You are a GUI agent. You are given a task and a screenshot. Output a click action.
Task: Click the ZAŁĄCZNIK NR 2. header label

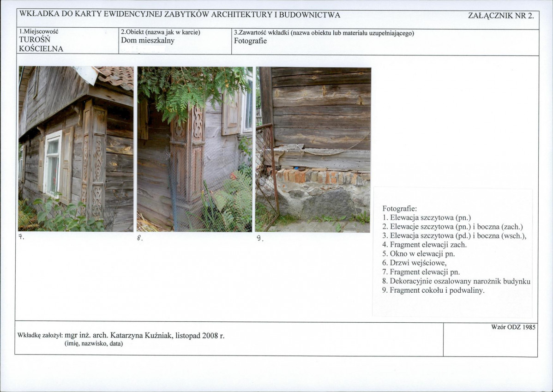tap(501, 16)
